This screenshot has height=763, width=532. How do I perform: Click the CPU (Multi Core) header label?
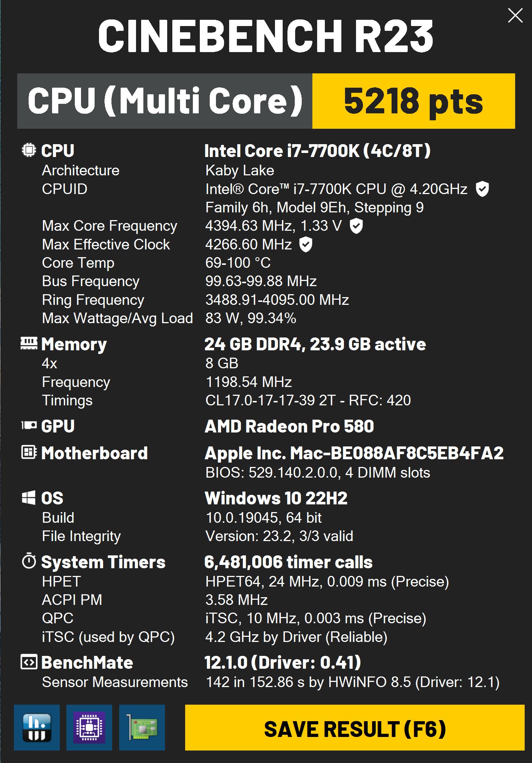tap(165, 101)
